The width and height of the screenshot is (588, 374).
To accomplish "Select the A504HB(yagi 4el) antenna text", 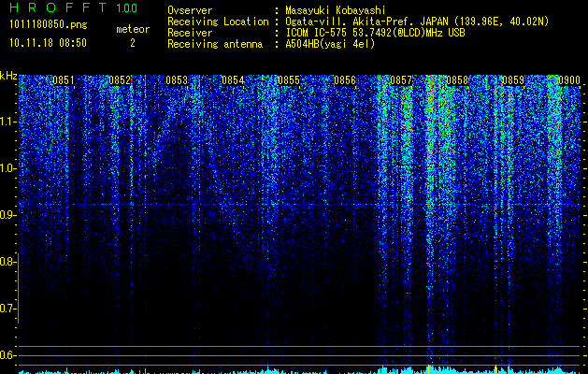I will 330,44.
